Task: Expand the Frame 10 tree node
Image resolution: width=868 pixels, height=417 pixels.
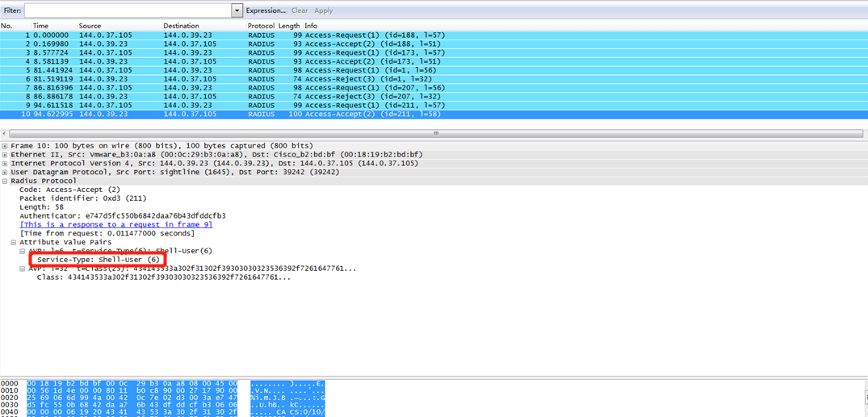Action: 5,145
